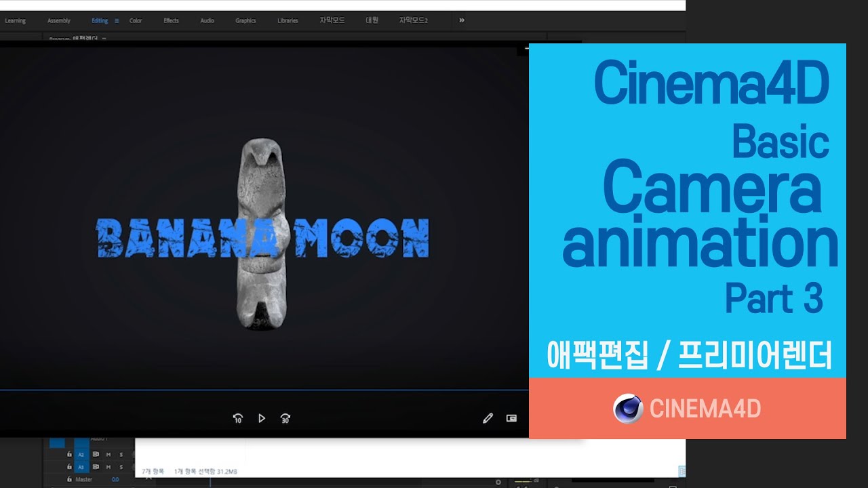Click the video progress bar
The width and height of the screenshot is (868, 488).
tap(264, 390)
